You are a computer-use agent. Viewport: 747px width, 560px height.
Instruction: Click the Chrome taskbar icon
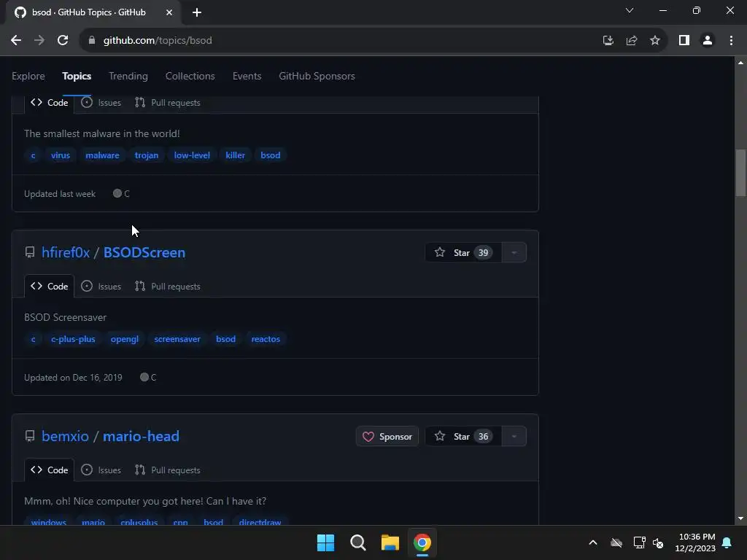click(x=422, y=542)
